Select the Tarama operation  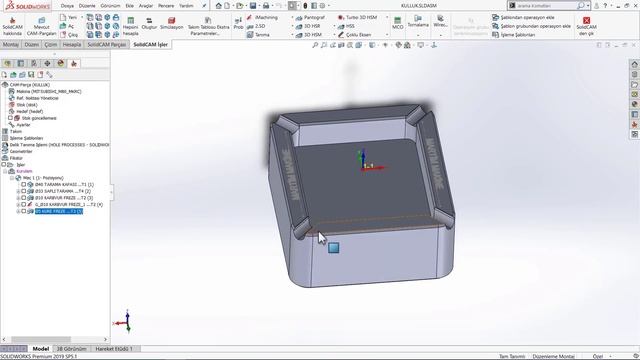(258, 35)
